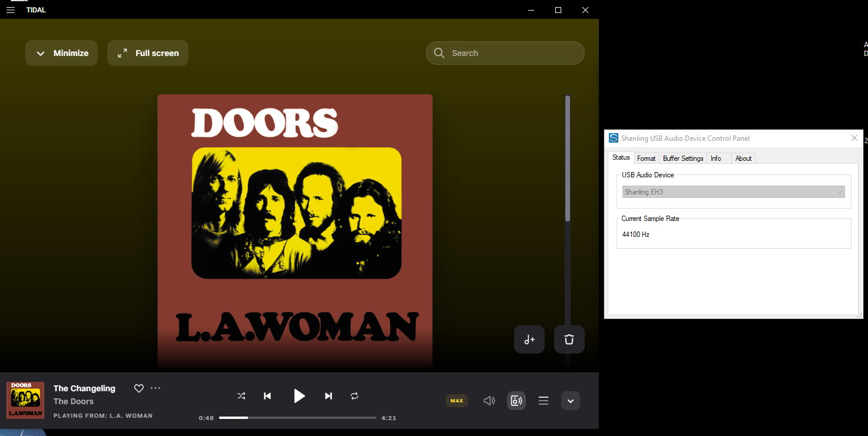Toggle MAX audio quality badge
868x436 pixels.
pyautogui.click(x=456, y=401)
